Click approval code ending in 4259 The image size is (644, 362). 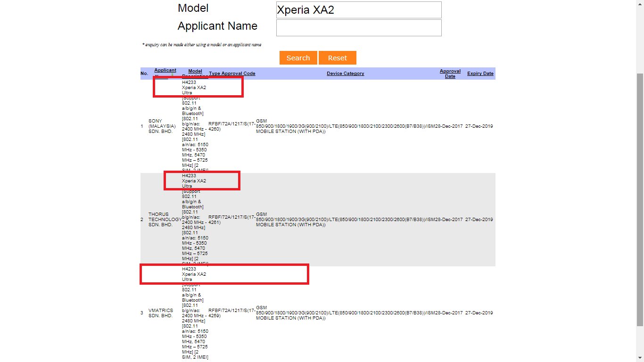tap(232, 313)
